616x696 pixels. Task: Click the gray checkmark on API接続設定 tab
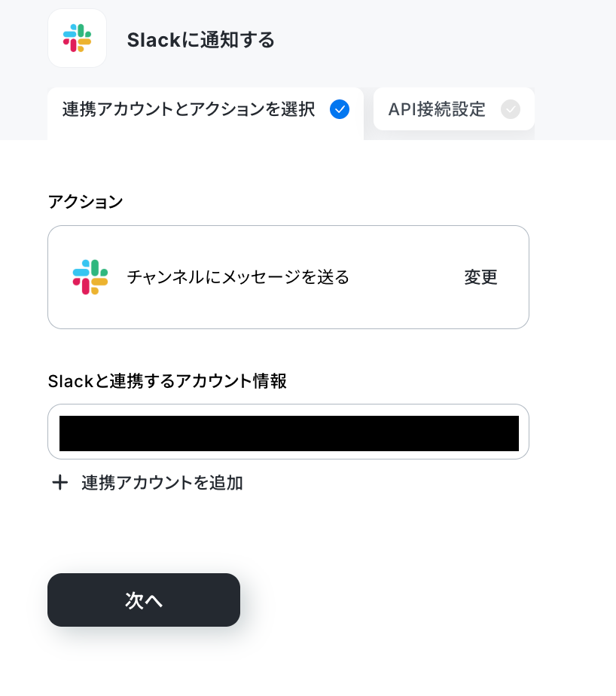point(511,109)
